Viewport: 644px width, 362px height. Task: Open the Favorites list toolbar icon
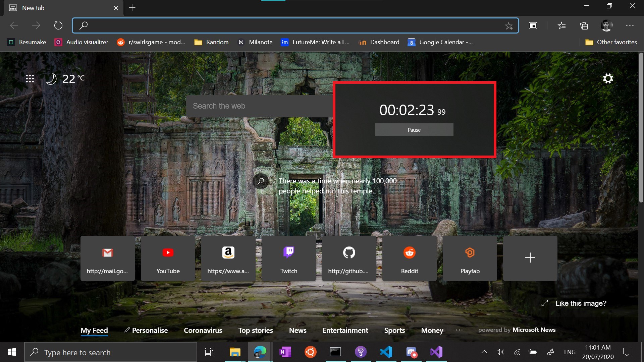(561, 26)
